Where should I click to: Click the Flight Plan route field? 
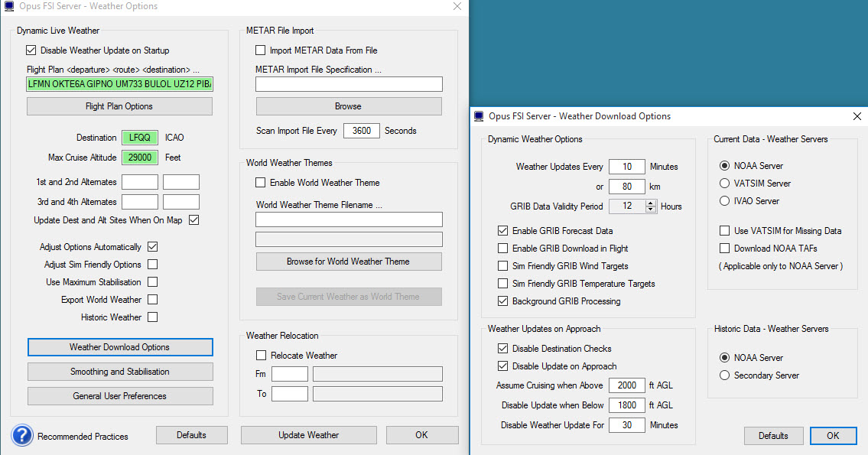pos(119,84)
